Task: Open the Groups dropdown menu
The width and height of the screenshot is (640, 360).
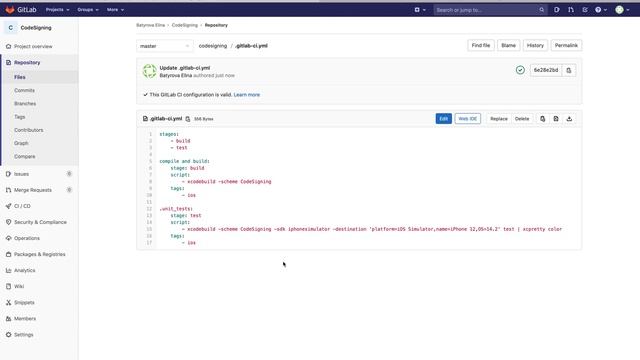Action: 88,9
